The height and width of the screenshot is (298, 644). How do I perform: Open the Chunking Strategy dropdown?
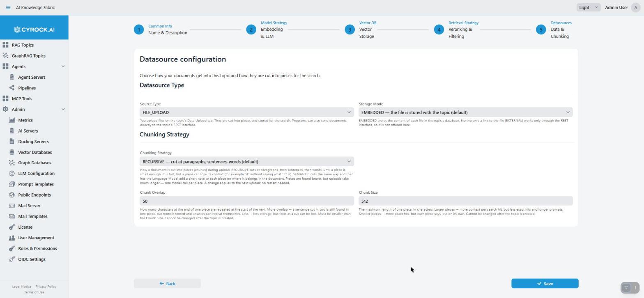(246, 162)
